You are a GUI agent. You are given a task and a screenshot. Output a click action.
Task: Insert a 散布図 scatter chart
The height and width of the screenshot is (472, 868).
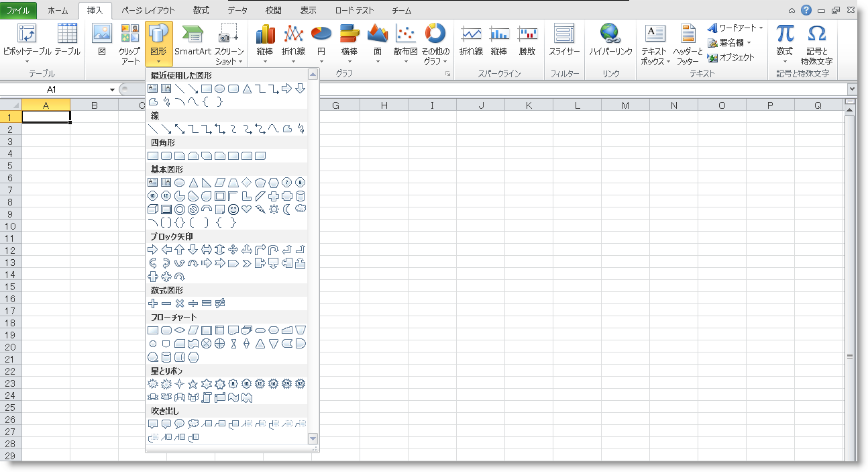click(405, 40)
